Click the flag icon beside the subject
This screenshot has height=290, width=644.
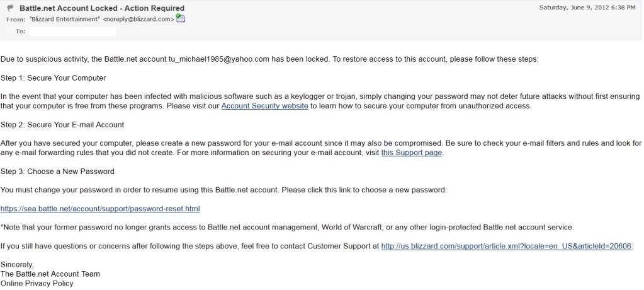[11, 8]
